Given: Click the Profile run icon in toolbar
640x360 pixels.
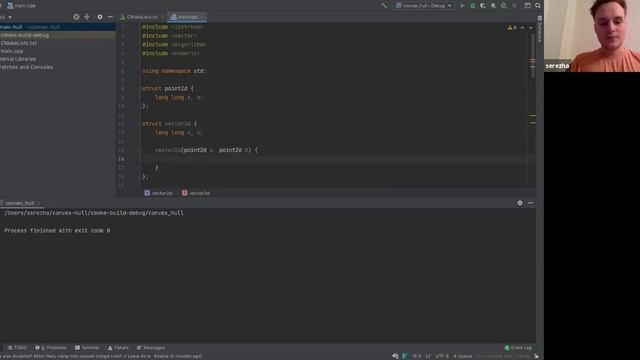Looking at the screenshot, I should tap(493, 6).
